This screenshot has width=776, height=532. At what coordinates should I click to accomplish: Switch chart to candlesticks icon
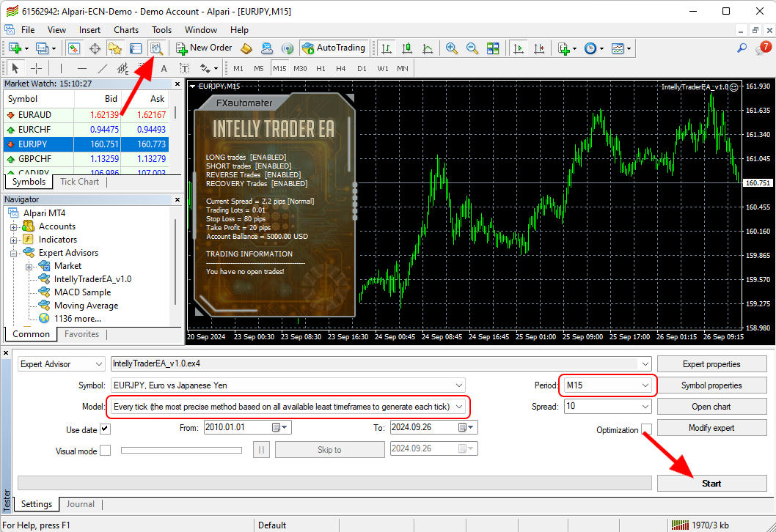pyautogui.click(x=407, y=48)
